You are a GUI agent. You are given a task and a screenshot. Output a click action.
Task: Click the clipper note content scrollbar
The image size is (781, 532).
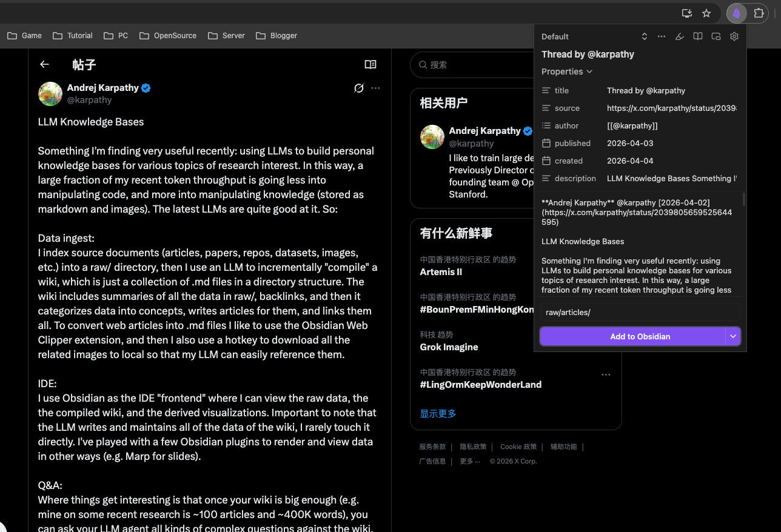tap(744, 200)
